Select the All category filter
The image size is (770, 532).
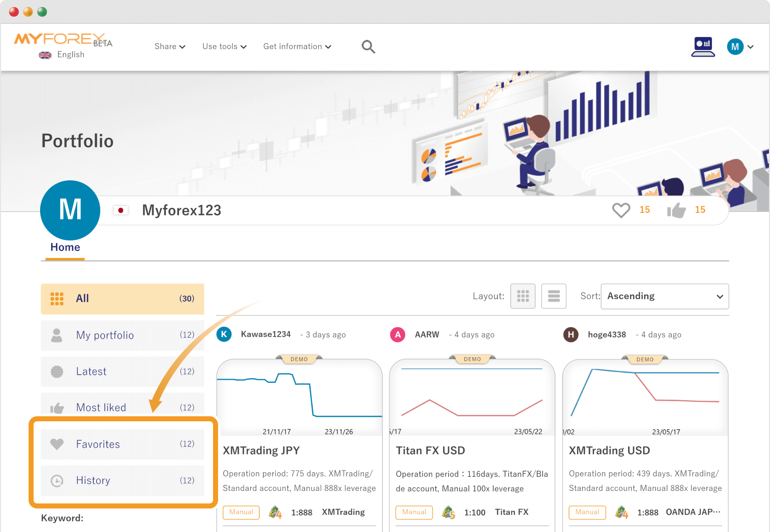[122, 299]
